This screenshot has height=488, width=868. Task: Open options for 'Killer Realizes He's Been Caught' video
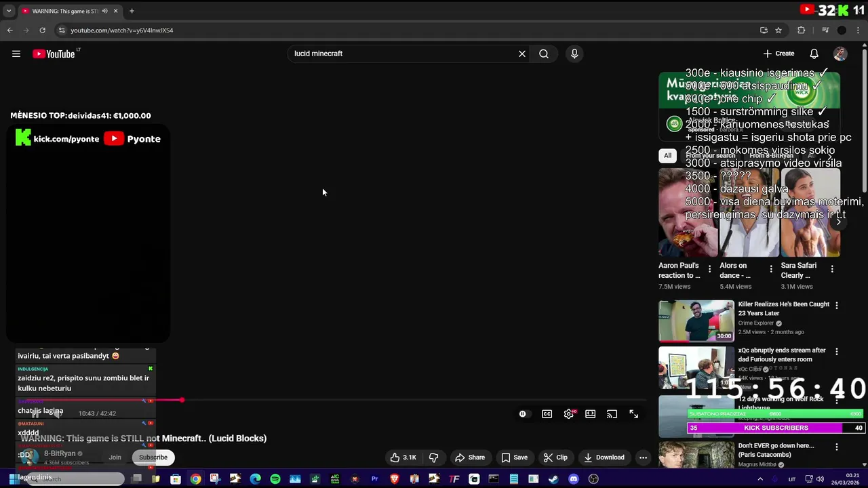click(837, 306)
